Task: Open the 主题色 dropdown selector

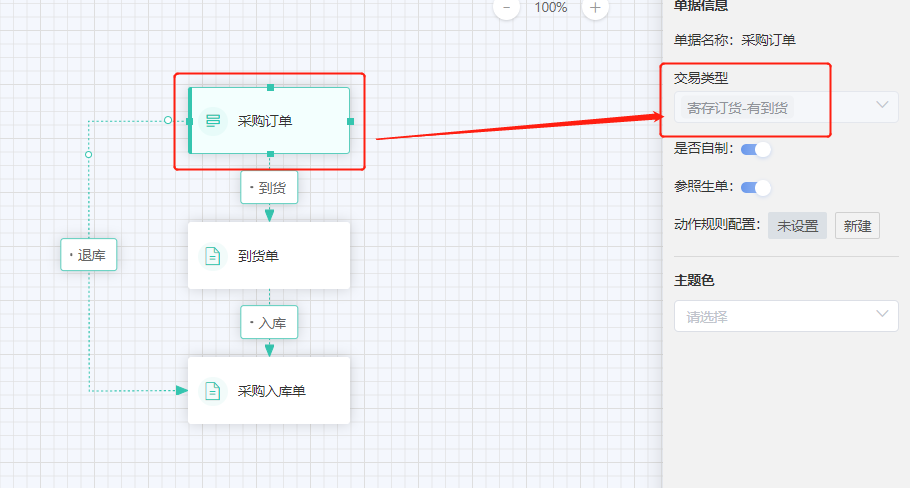Action: [785, 316]
